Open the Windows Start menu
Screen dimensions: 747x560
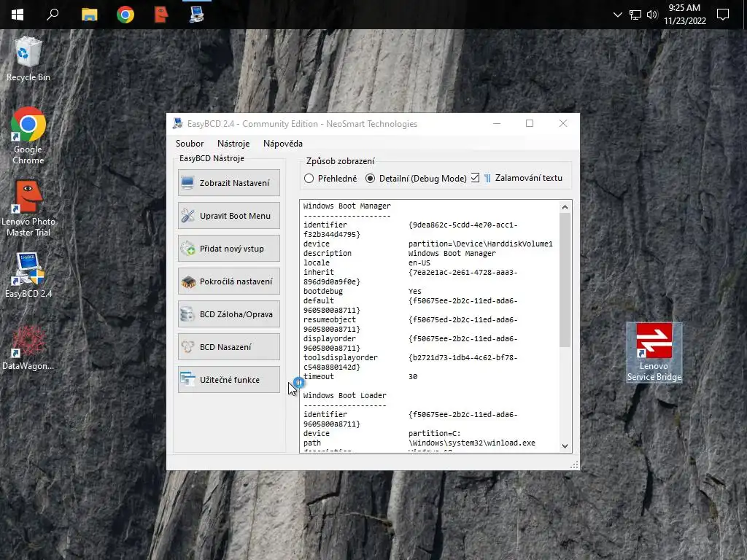pyautogui.click(x=18, y=15)
